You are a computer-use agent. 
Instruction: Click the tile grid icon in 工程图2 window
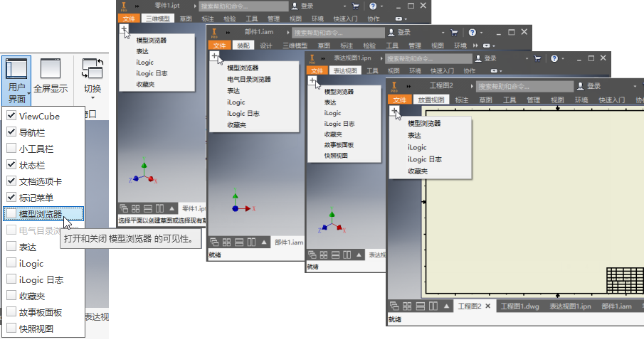pyautogui.click(x=407, y=306)
